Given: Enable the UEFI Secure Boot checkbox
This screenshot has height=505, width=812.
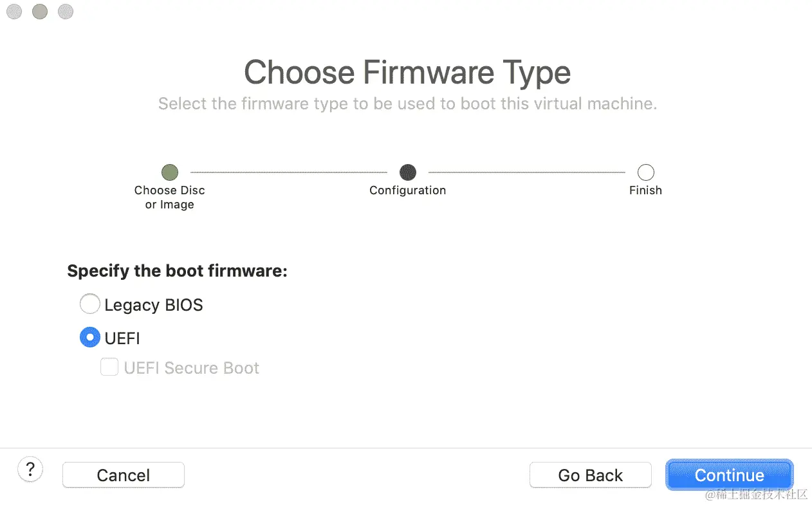Looking at the screenshot, I should pos(109,367).
